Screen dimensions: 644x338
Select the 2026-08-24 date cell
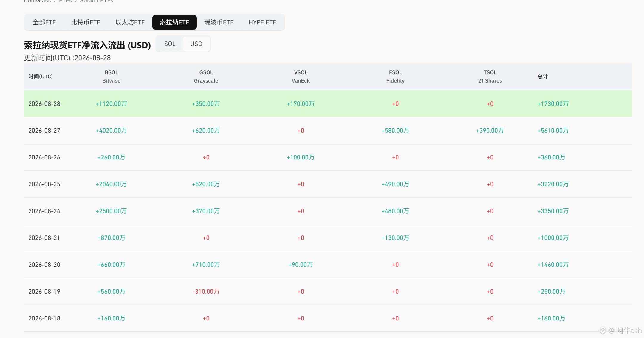click(x=44, y=211)
